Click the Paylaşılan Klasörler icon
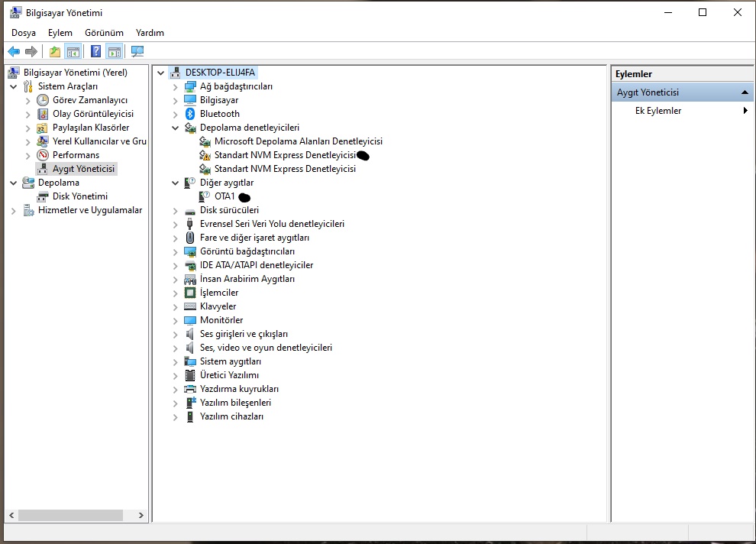The height and width of the screenshot is (544, 756). point(43,128)
